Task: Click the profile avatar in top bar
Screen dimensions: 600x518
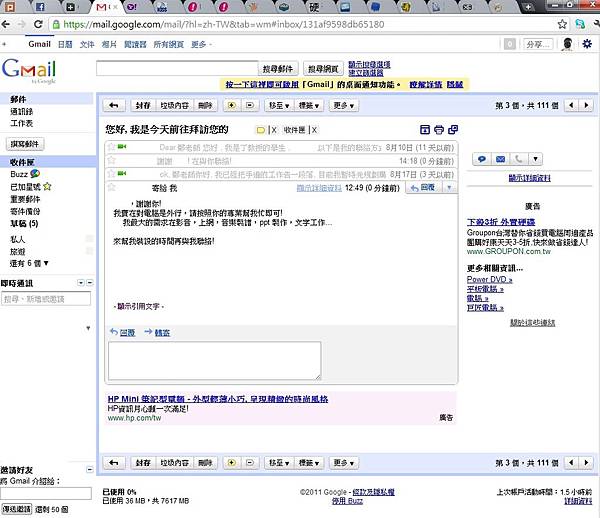Action: pyautogui.click(x=568, y=44)
